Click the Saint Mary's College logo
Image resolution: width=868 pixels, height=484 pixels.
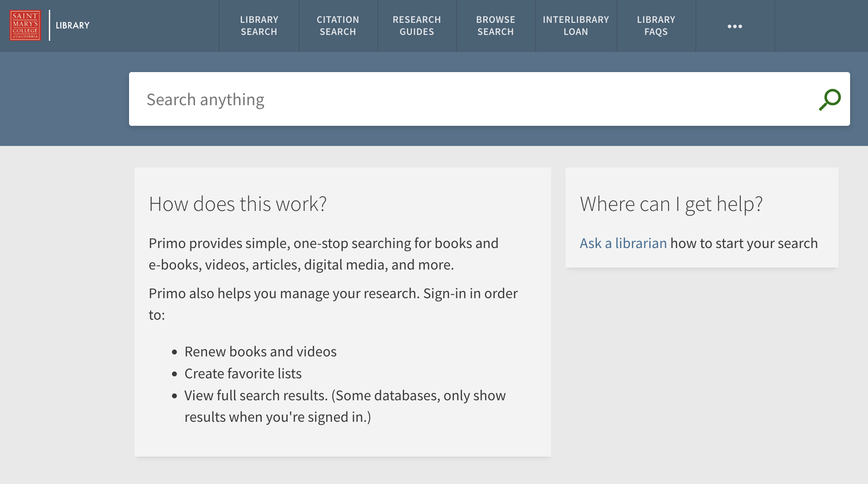26,26
